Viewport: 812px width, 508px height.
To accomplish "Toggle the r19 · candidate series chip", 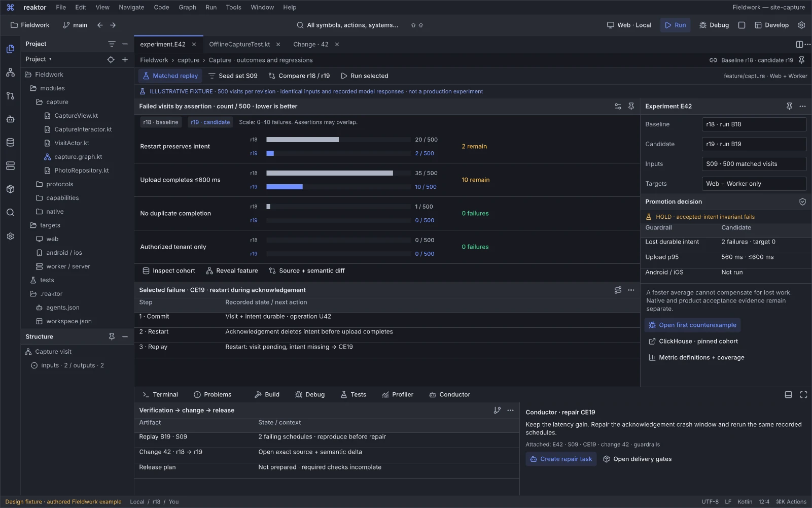I will 210,122.
